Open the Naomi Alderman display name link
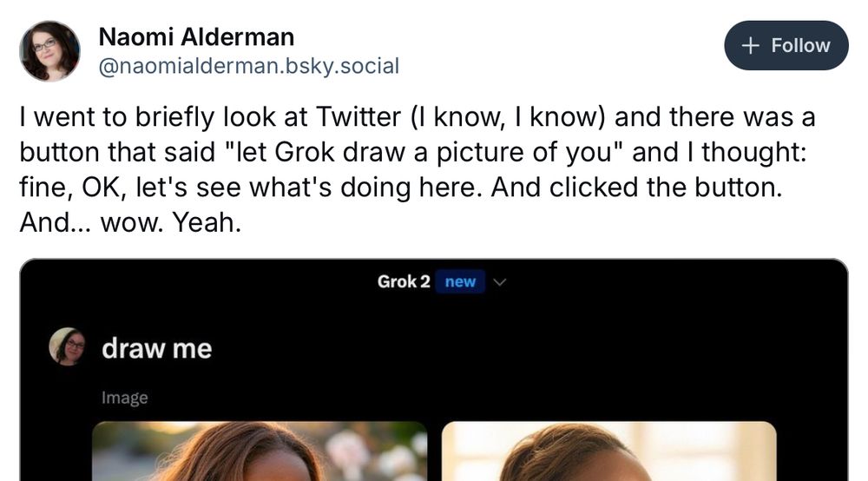This screenshot has width=868, height=481. pos(196,37)
